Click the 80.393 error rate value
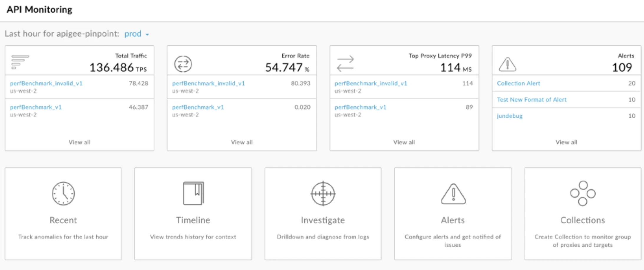The image size is (644, 270). (301, 83)
